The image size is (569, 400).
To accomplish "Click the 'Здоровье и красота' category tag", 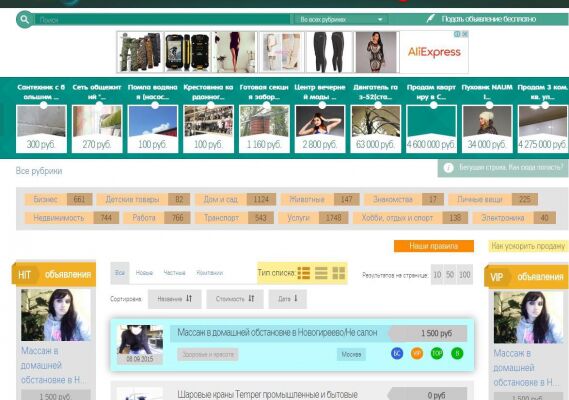I will point(208,354).
